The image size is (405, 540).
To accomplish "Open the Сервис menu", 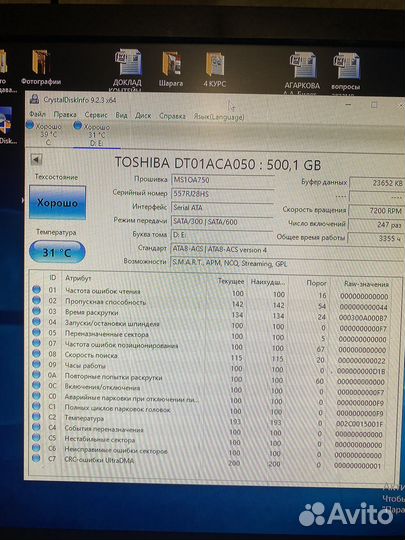I will pyautogui.click(x=96, y=115).
